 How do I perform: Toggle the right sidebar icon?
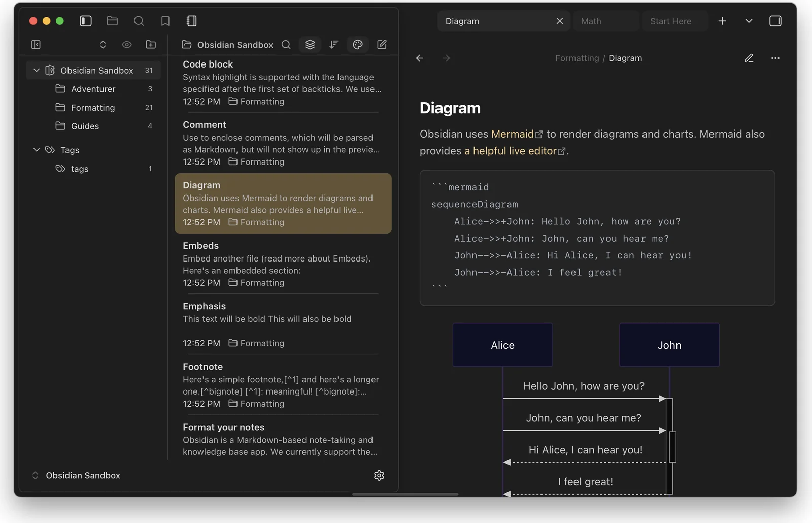point(775,21)
